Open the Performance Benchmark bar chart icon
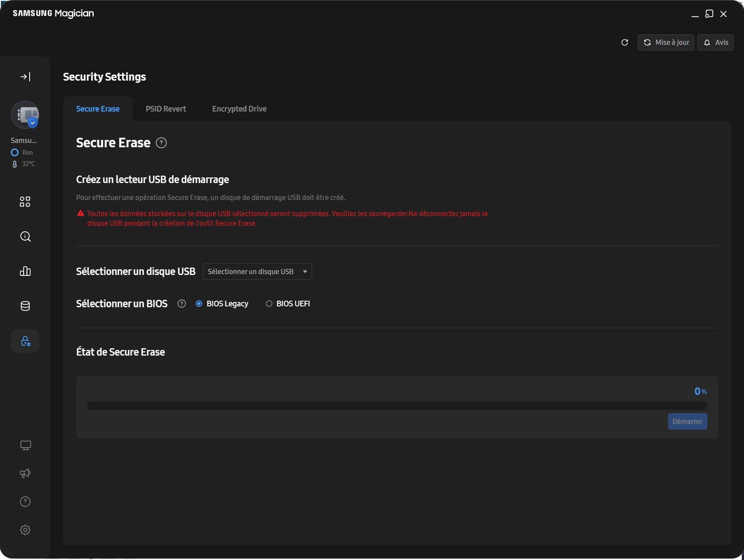The width and height of the screenshot is (744, 560). point(25,272)
